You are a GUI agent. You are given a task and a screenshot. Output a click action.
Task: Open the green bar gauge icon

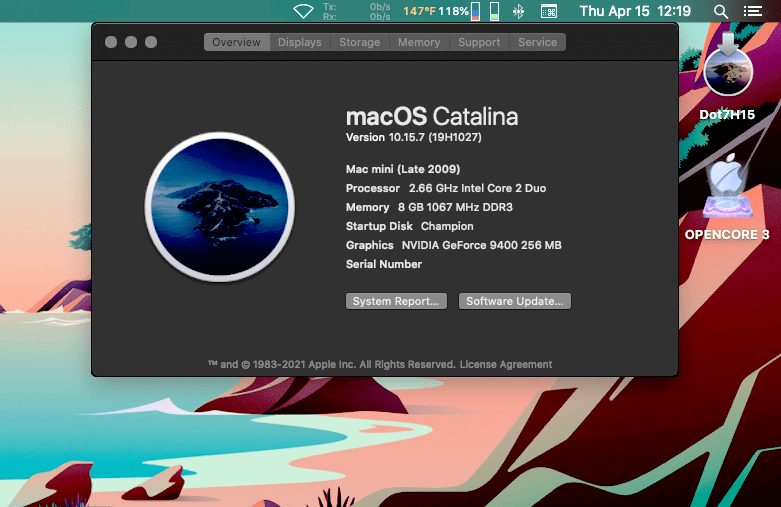click(x=494, y=11)
